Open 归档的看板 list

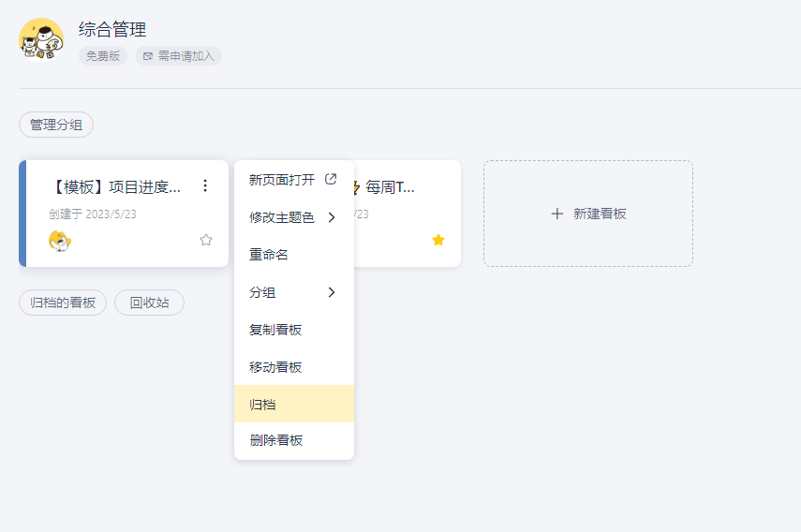63,303
